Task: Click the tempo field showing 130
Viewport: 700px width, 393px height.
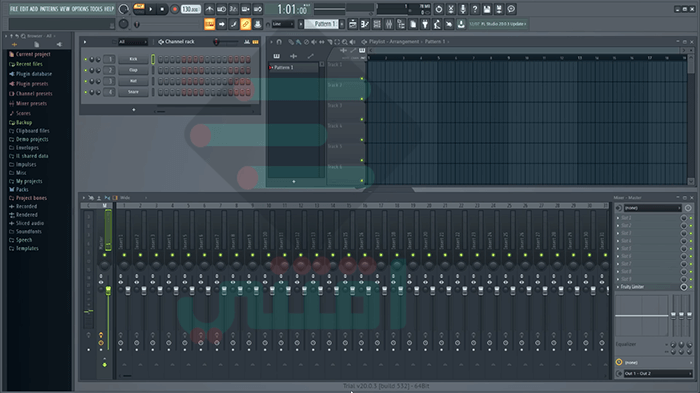Action: coord(191,9)
